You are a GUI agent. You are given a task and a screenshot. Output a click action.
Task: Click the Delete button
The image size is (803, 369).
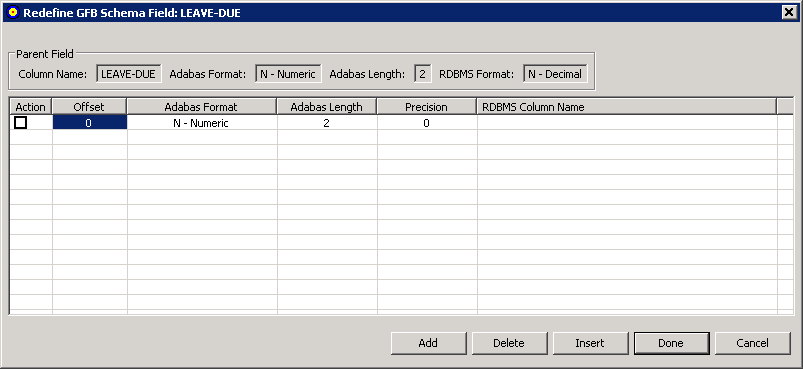509,343
